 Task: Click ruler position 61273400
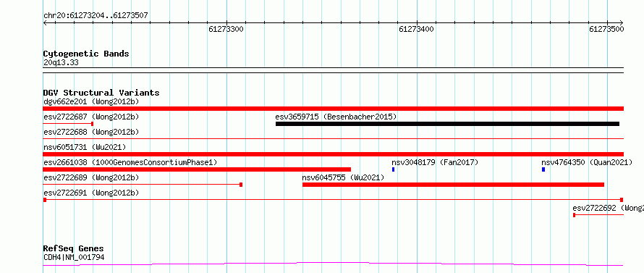pos(416,29)
